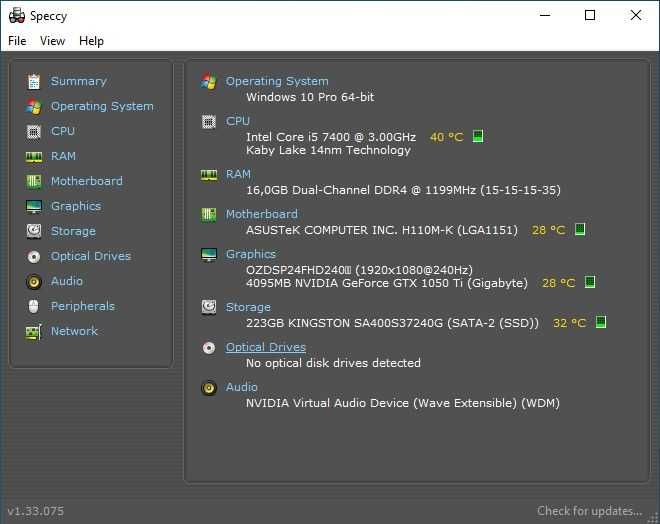Click Check for updates link
Screen dimensions: 660x524
[590, 511]
